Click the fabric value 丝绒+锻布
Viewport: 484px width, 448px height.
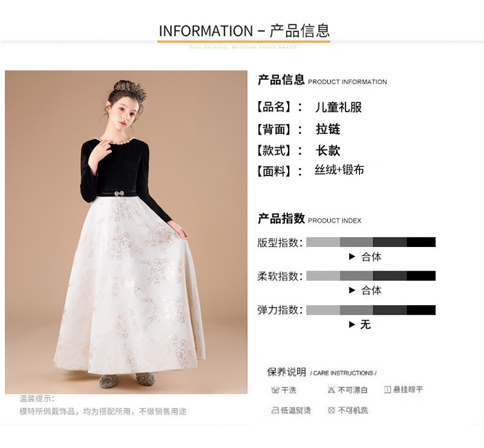339,170
